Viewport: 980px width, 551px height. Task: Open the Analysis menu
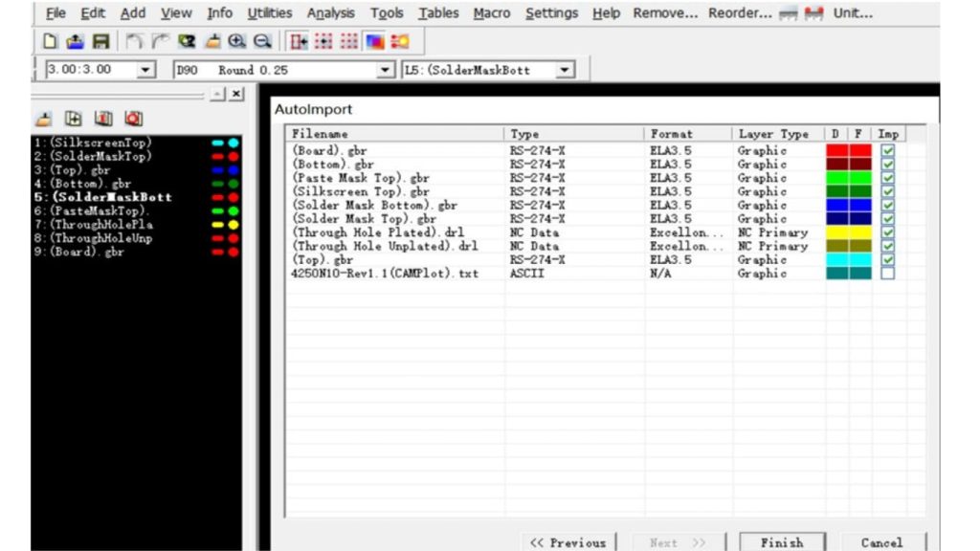click(x=330, y=13)
